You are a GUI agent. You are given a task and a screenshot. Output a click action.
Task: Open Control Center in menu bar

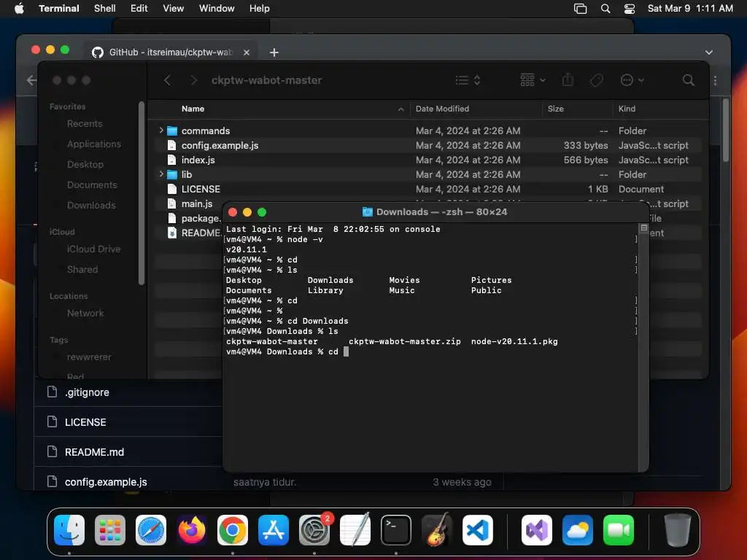tap(630, 9)
